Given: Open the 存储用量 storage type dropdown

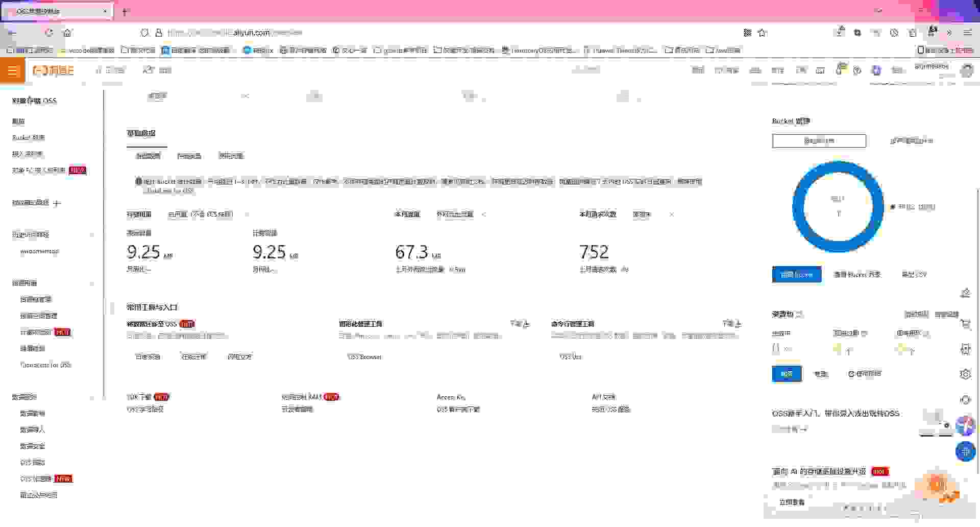Looking at the screenshot, I should pos(208,214).
